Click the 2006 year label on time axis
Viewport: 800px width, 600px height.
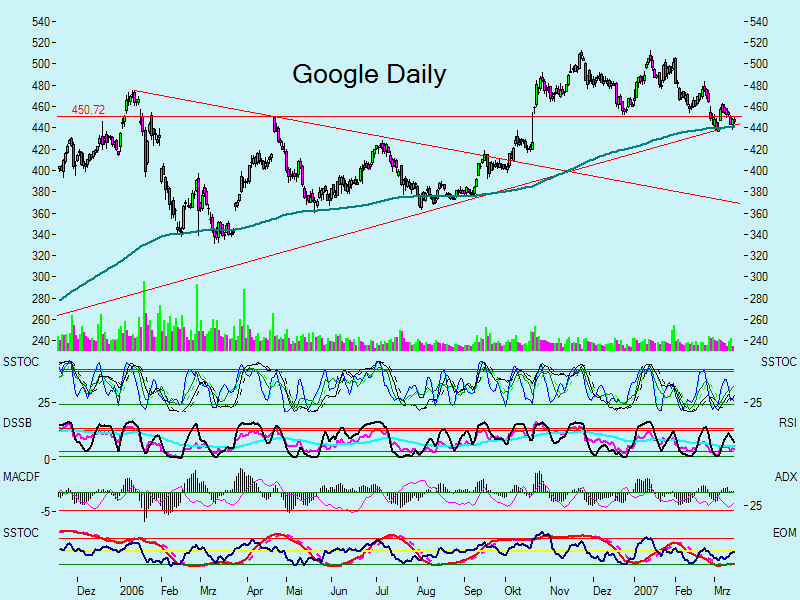[x=132, y=591]
